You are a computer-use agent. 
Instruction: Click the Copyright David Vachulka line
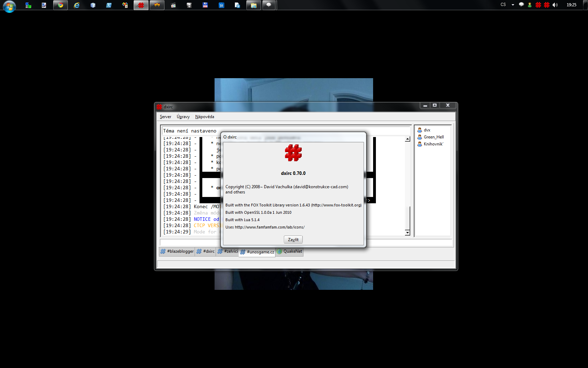pyautogui.click(x=287, y=187)
